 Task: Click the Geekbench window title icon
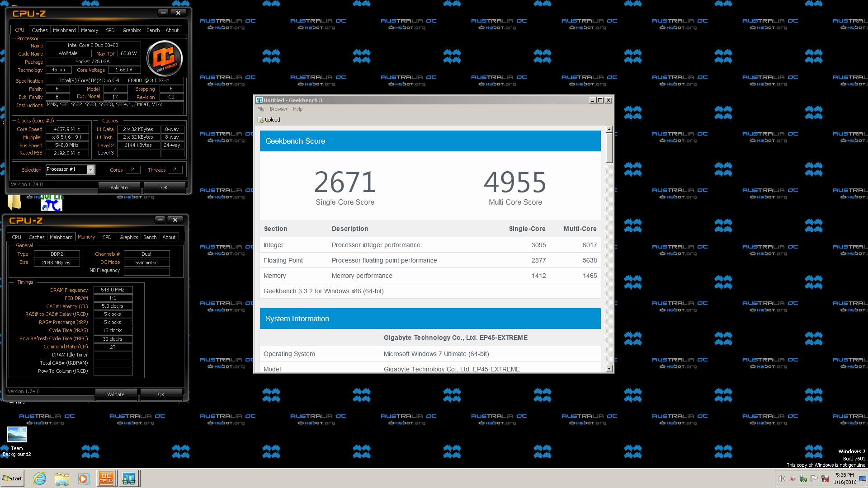click(x=259, y=100)
